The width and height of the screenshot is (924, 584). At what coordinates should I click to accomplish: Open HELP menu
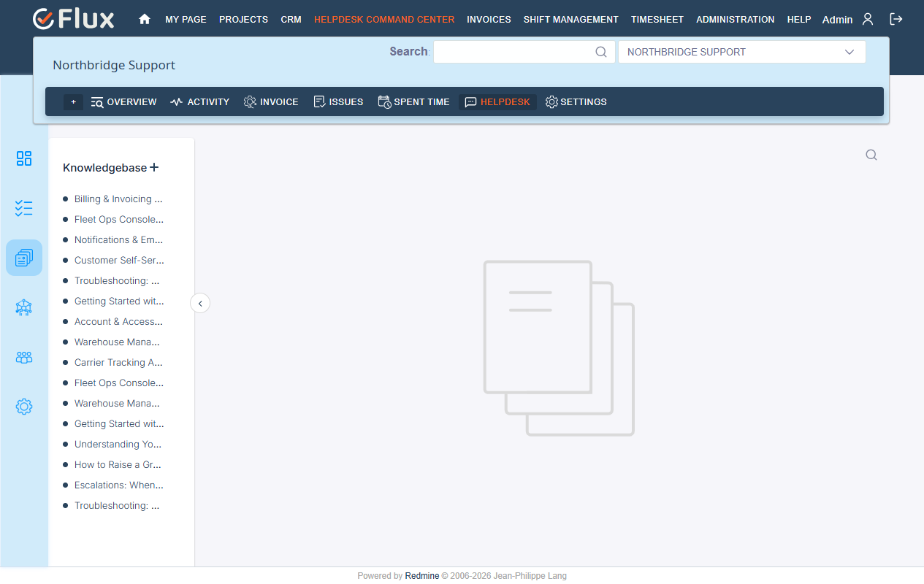(799, 20)
